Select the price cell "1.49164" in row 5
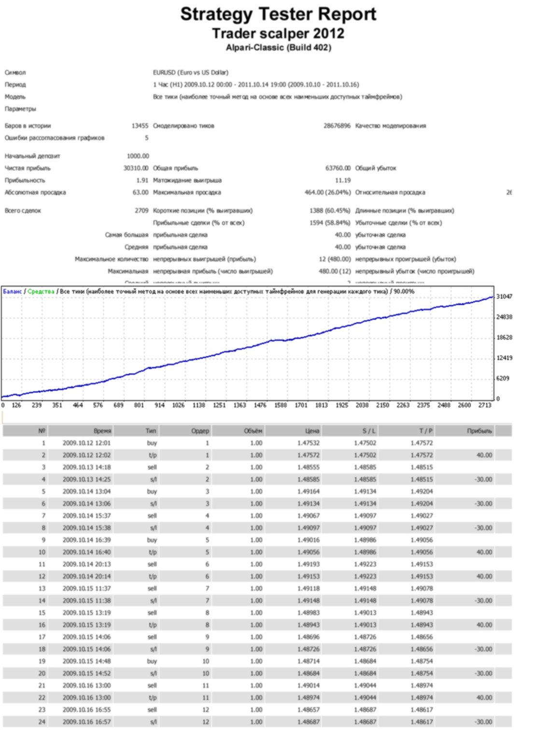 309,492
